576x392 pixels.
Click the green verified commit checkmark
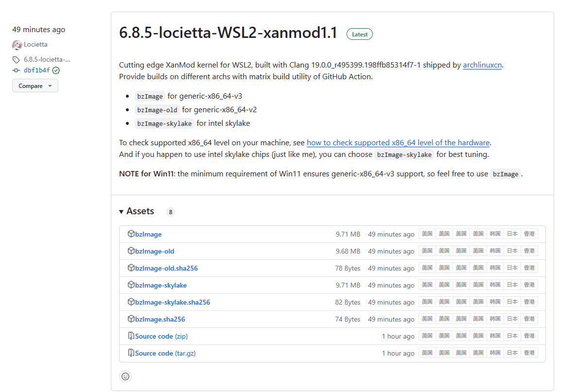[55, 69]
